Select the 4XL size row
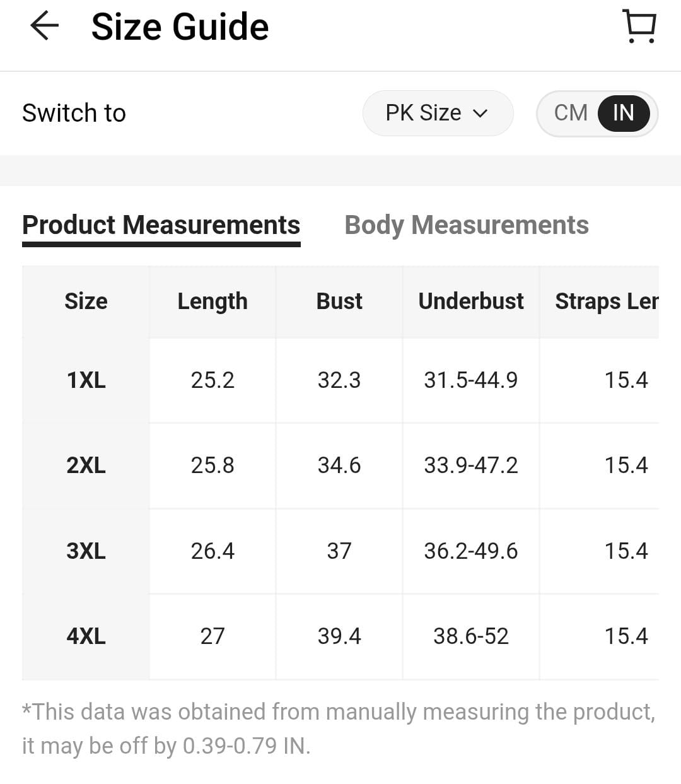681x784 pixels. (x=340, y=636)
